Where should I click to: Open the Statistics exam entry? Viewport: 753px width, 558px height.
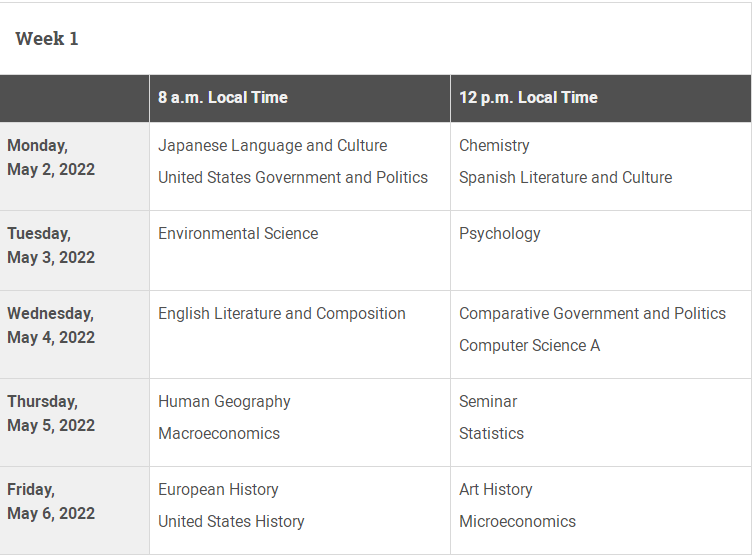(x=491, y=433)
